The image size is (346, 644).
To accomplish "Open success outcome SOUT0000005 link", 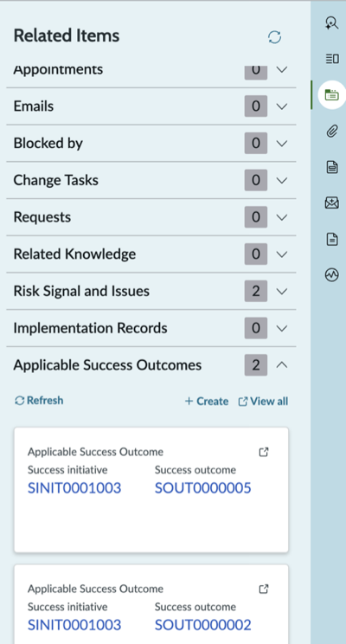I will [202, 488].
